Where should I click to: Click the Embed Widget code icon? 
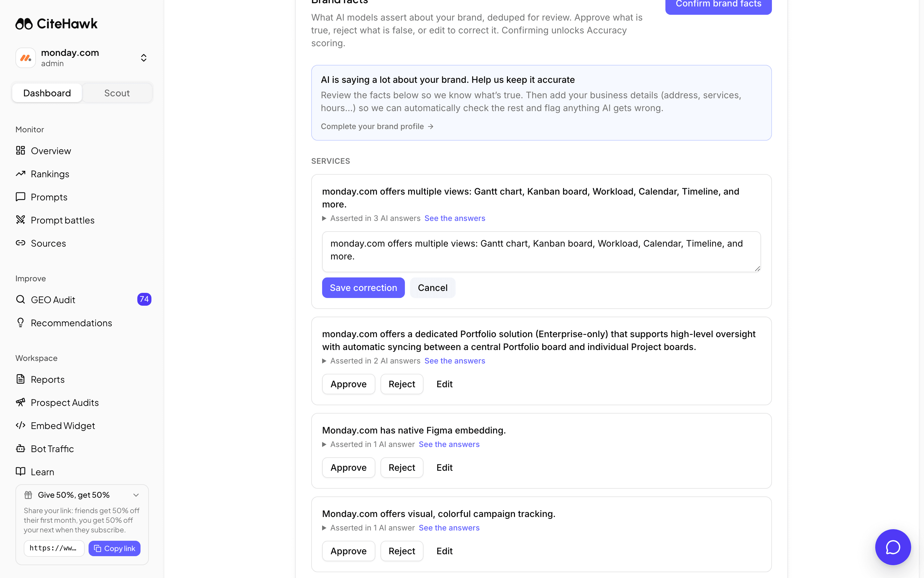click(21, 425)
